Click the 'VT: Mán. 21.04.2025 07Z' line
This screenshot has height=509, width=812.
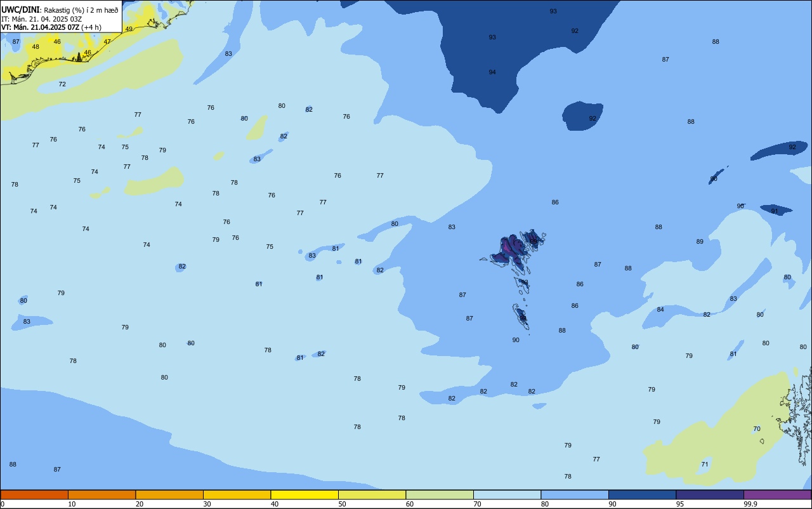[x=41, y=27]
